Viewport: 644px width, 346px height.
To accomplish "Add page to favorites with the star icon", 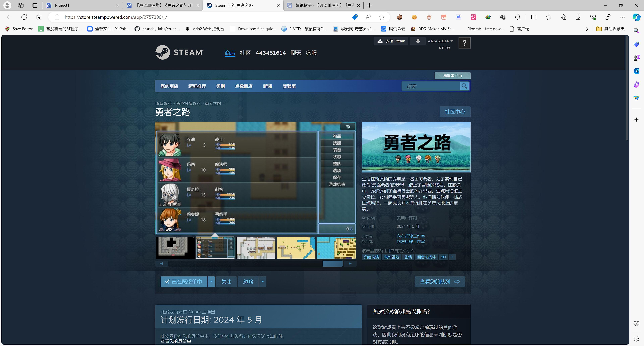I will point(382,17).
